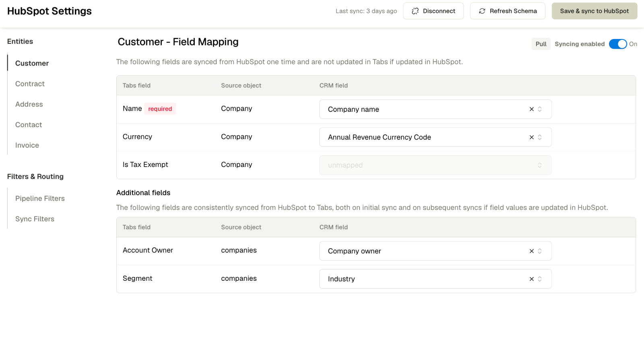The width and height of the screenshot is (644, 362).
Task: Click the Additional fields heading
Action: [x=143, y=193]
